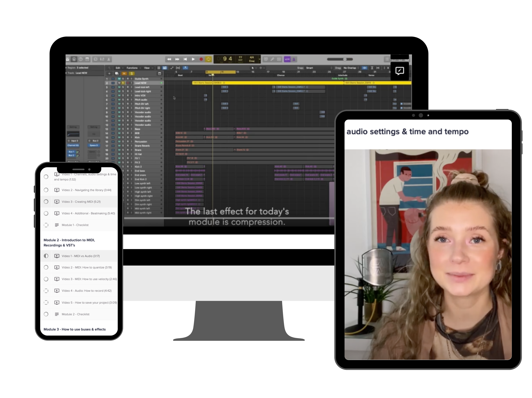Toggle the Metronome icon
Screen dimensions: 532x398
click(x=294, y=59)
